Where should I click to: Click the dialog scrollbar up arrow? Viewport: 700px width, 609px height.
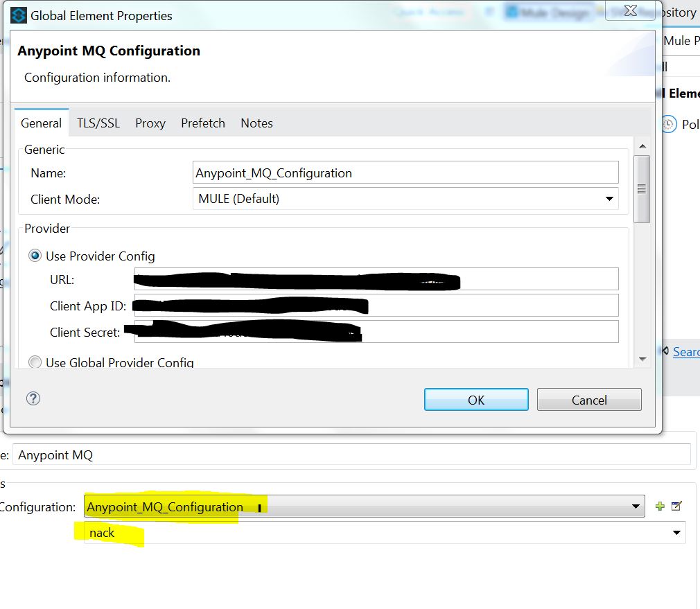(x=642, y=146)
